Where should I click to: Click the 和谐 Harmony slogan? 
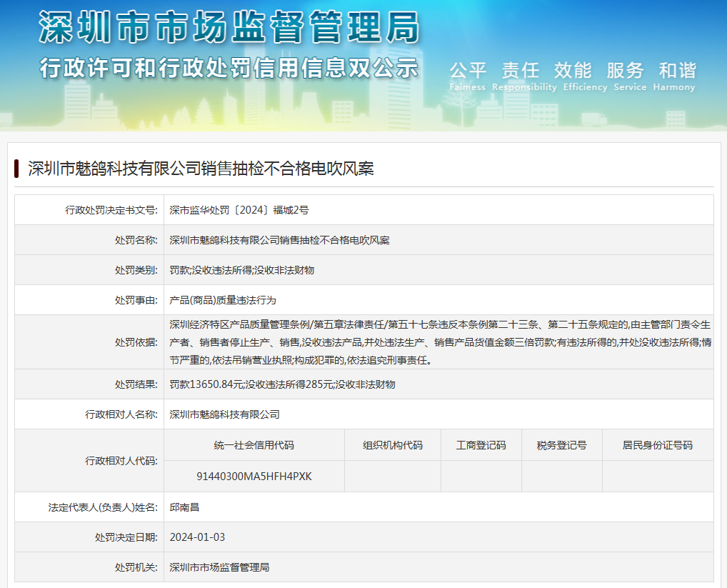tap(675, 76)
